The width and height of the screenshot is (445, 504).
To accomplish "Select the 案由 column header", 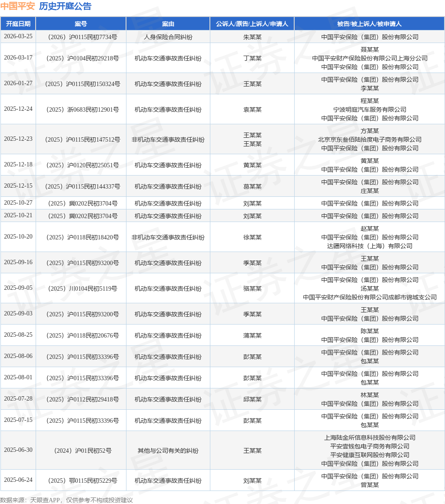I will tap(168, 24).
